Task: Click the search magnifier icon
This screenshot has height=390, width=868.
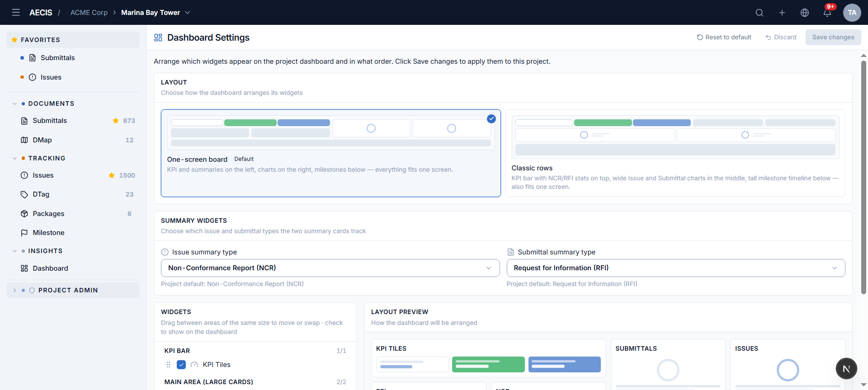Action: click(x=759, y=13)
